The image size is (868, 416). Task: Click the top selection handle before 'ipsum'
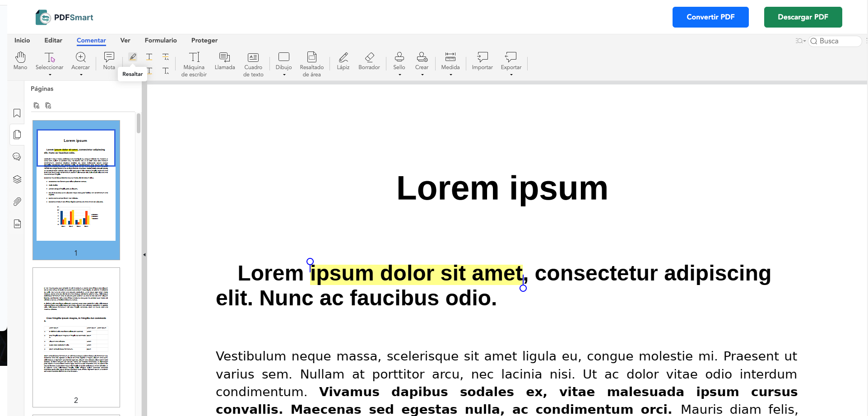[310, 262]
